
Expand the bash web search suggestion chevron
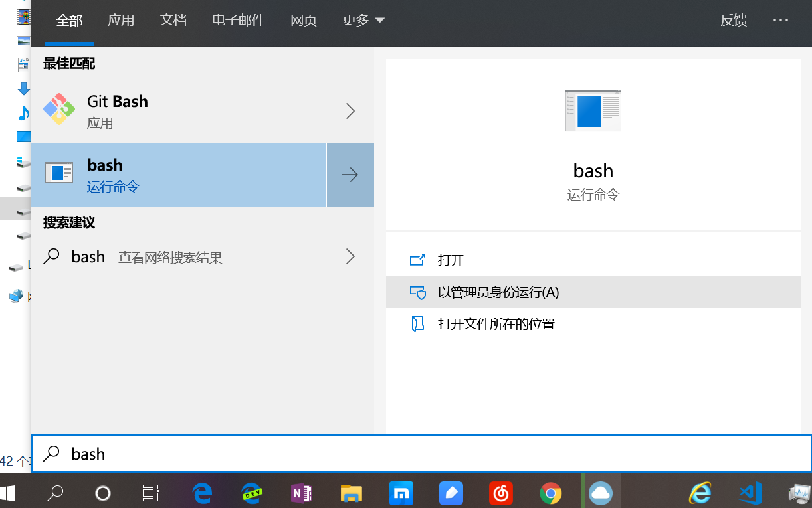[x=350, y=257]
